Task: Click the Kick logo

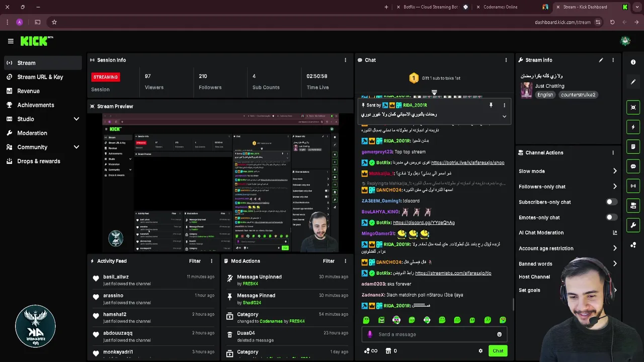Action: pyautogui.click(x=36, y=41)
